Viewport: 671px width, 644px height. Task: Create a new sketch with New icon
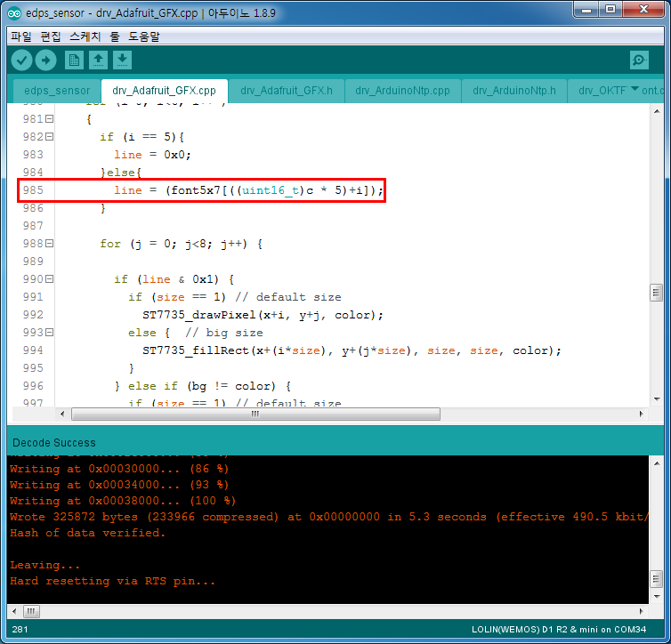[x=74, y=60]
